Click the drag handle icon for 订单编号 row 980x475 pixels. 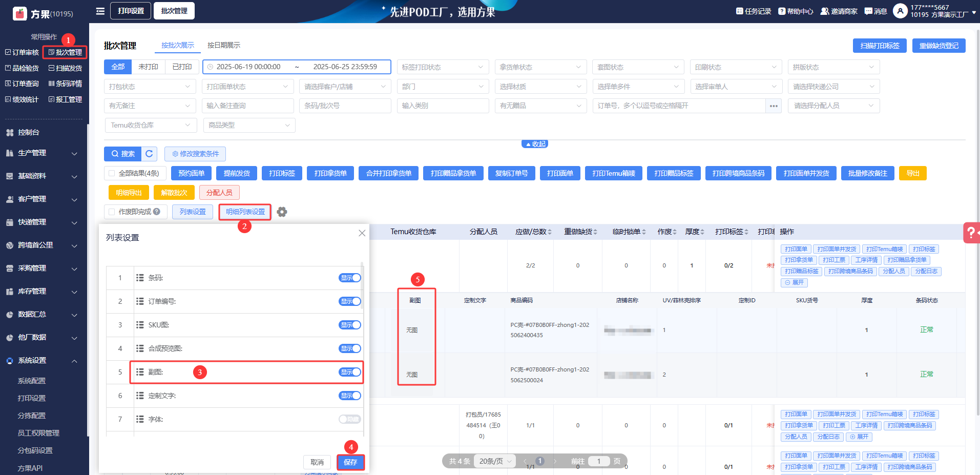coord(140,301)
